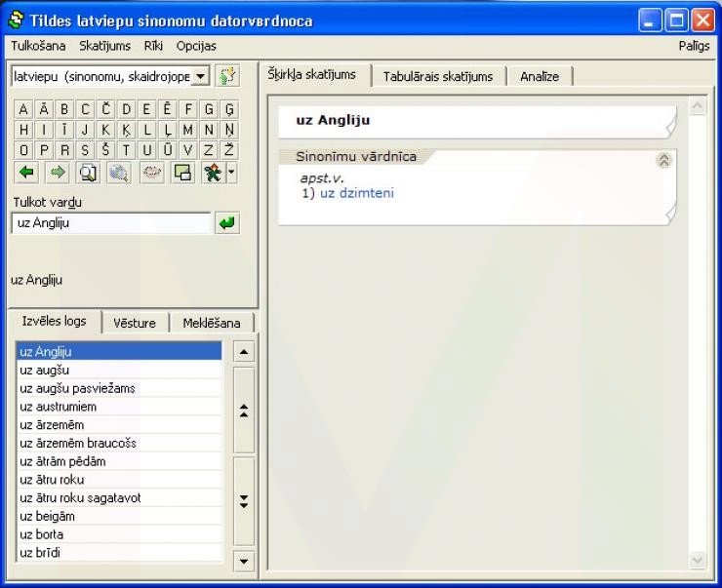Click the dictionary swap icon next to language dropdown
722x588 pixels.
227,76
